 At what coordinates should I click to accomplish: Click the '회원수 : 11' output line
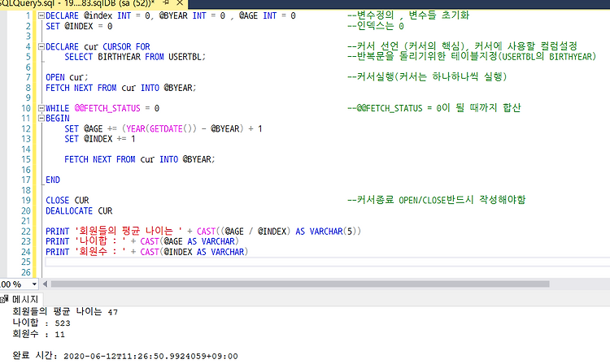[38, 334]
